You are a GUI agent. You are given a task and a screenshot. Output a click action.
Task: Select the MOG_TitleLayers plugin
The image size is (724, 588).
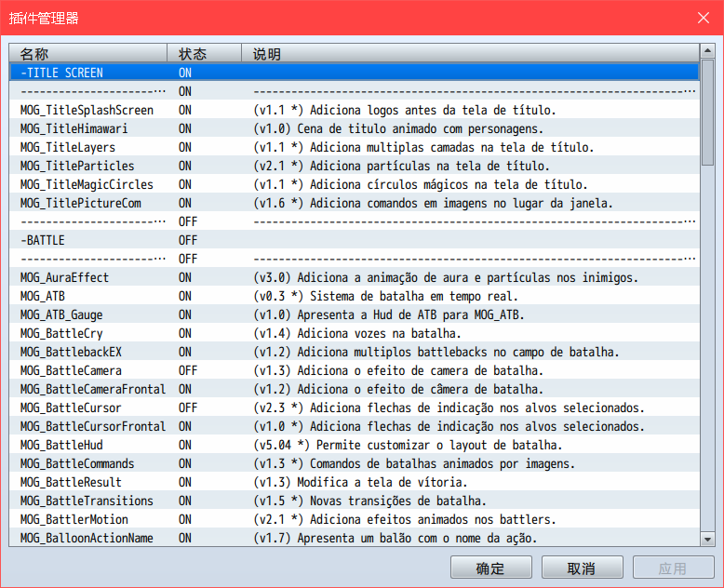355,147
